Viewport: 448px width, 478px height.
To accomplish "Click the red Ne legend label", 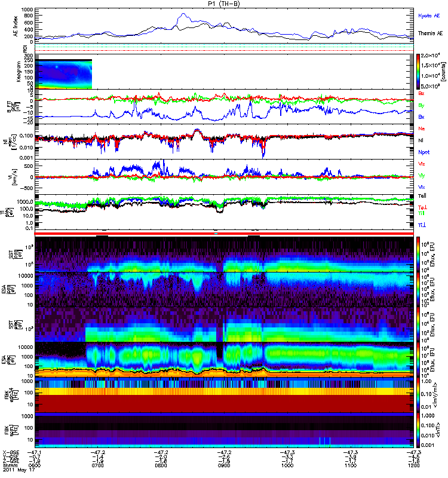I will (422, 128).
